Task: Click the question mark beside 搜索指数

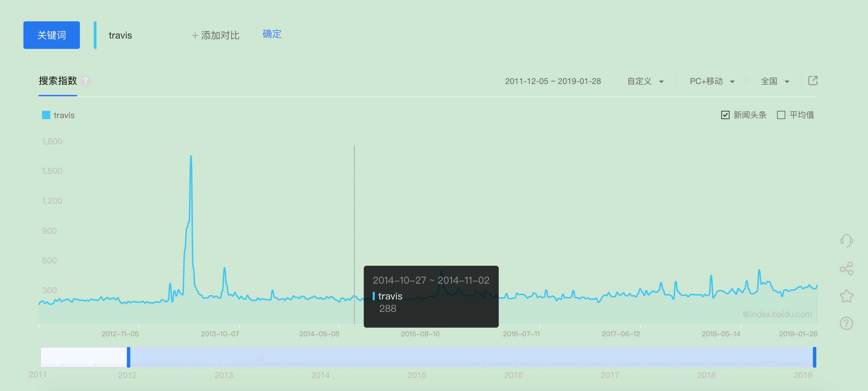Action: 85,81
